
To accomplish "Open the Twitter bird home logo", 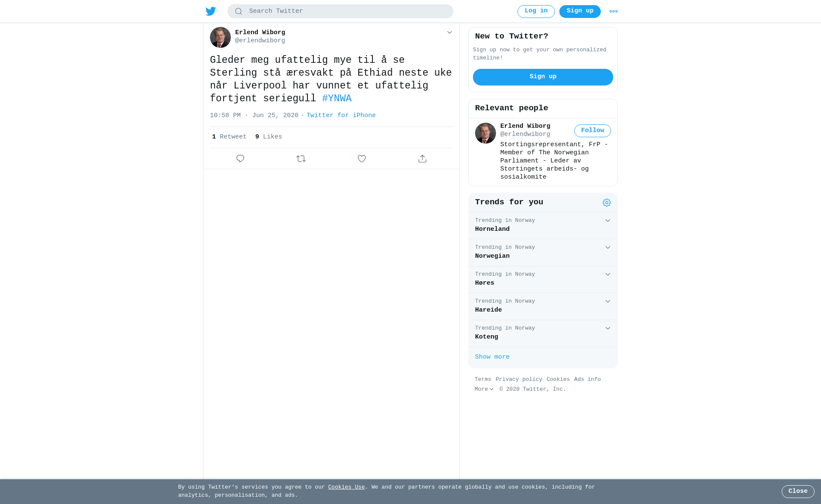I will pyautogui.click(x=211, y=11).
